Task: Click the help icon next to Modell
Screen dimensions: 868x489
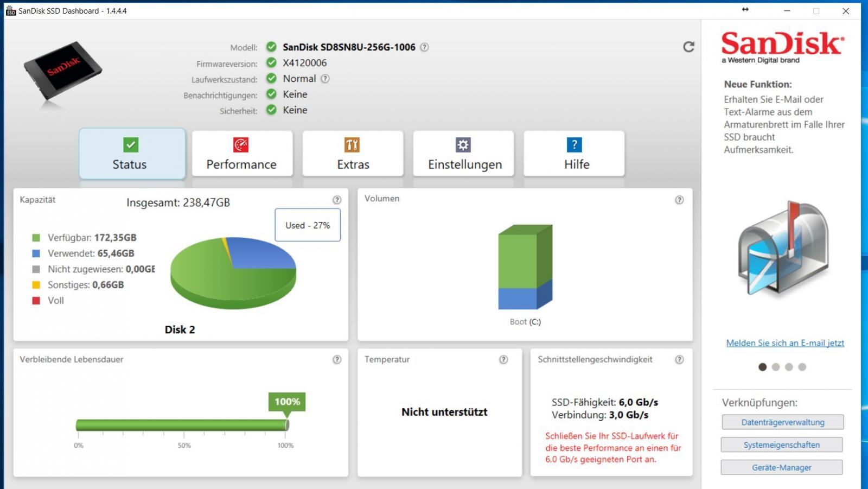Action: point(424,47)
